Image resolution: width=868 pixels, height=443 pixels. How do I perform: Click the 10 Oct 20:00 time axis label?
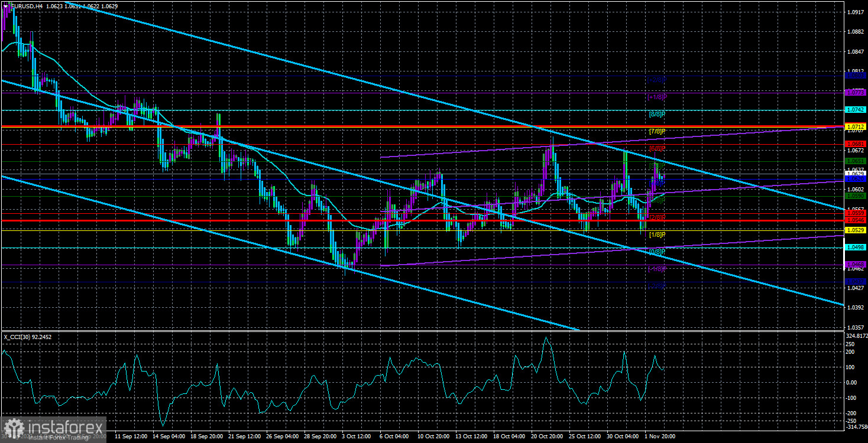click(x=435, y=437)
